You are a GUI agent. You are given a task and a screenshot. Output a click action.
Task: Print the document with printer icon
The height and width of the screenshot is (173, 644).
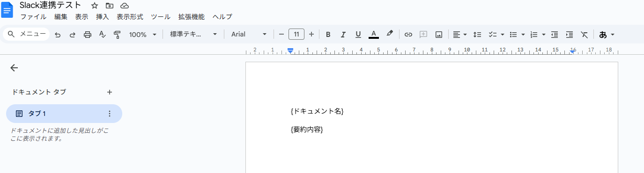pos(88,34)
